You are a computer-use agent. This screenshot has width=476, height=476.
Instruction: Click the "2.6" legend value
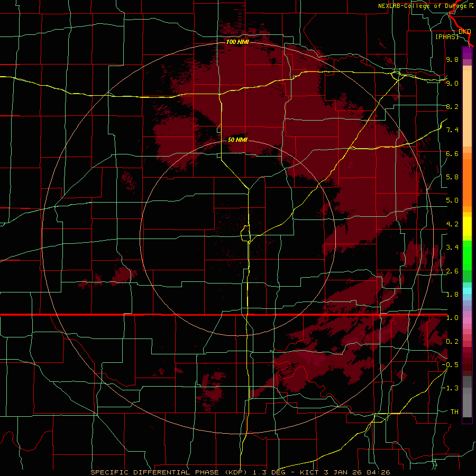(452, 271)
